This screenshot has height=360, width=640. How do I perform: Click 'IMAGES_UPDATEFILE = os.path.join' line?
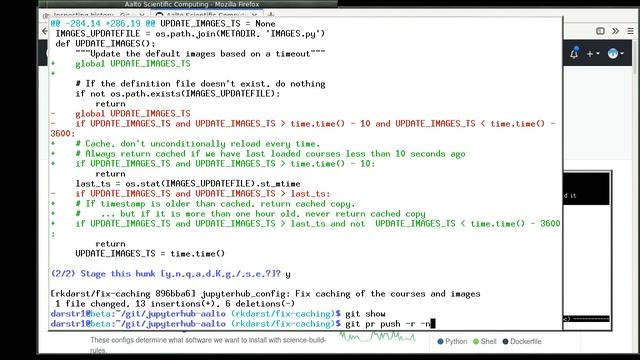click(190, 33)
